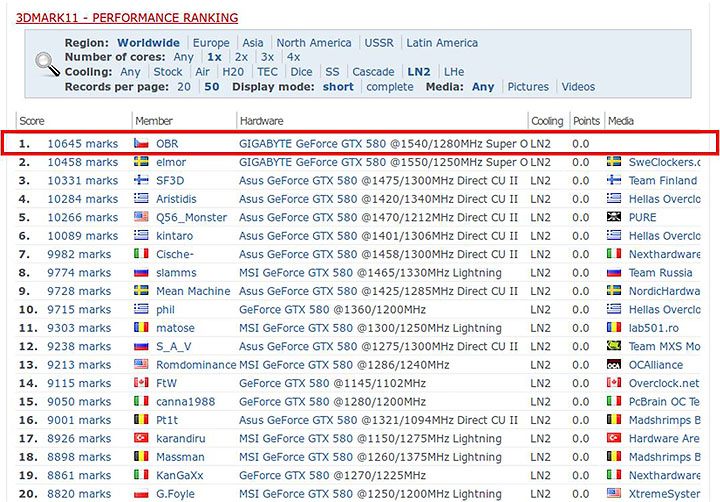Open GIGABYTE GeForce GTX 580 hardware for OBR
This screenshot has height=502, width=720.
pyautogui.click(x=312, y=144)
